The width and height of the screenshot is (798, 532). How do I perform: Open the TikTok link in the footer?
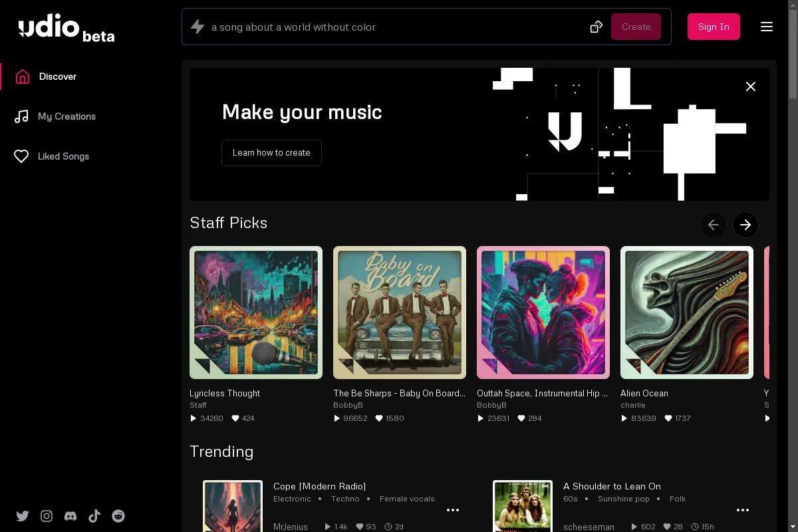[x=94, y=515]
